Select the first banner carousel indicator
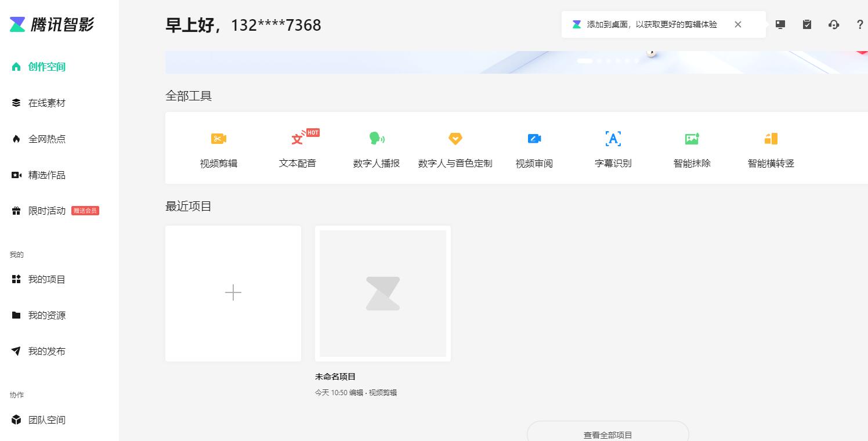This screenshot has width=868, height=441. (x=585, y=60)
